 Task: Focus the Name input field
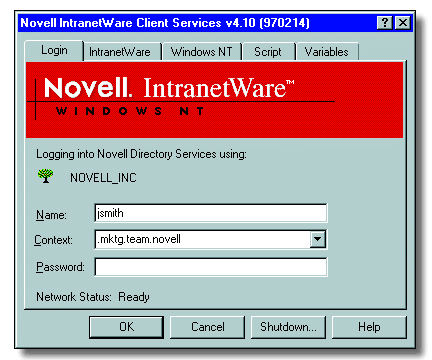(211, 213)
